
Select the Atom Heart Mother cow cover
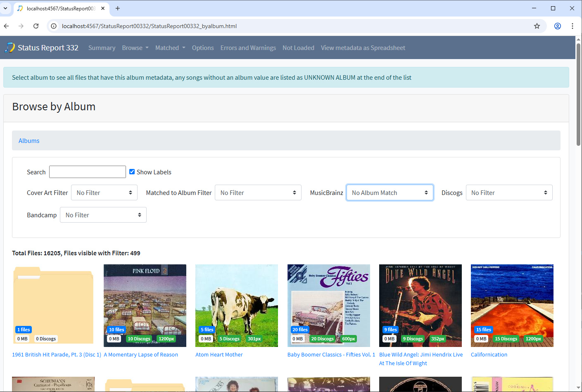(x=237, y=306)
